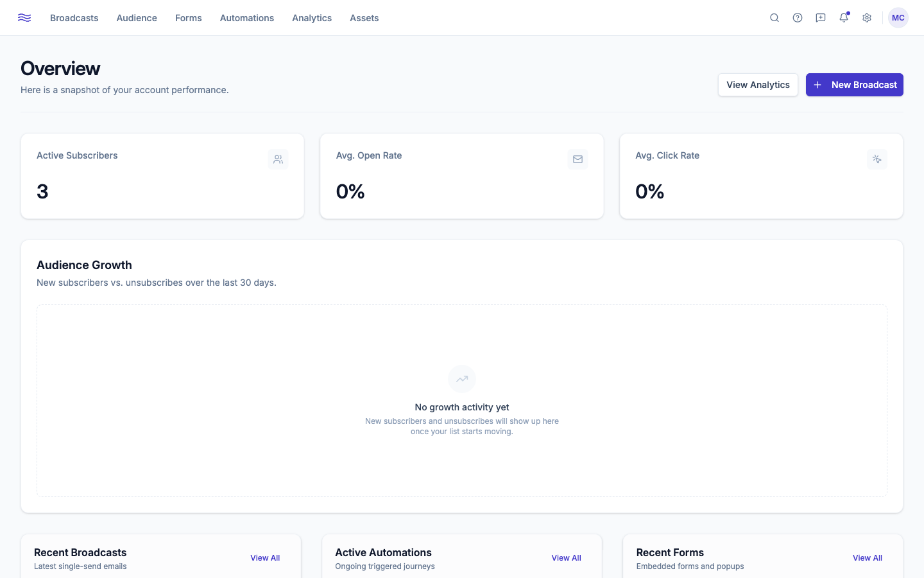
Task: Click the Audience Growth title
Action: (x=84, y=265)
